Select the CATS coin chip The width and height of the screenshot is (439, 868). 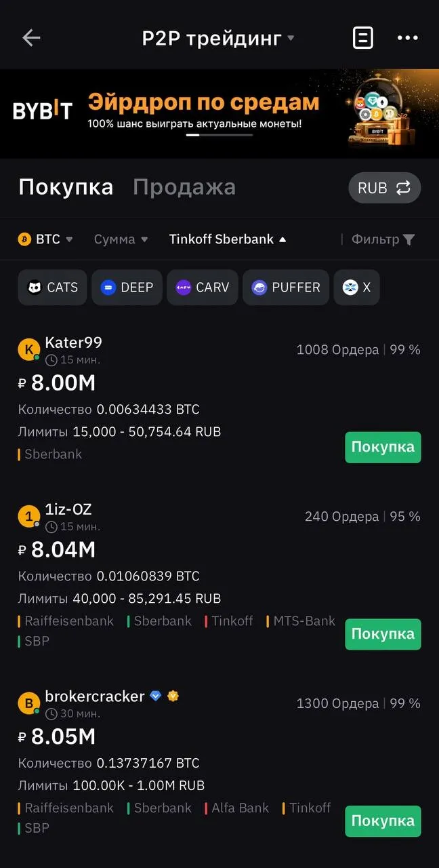point(53,288)
